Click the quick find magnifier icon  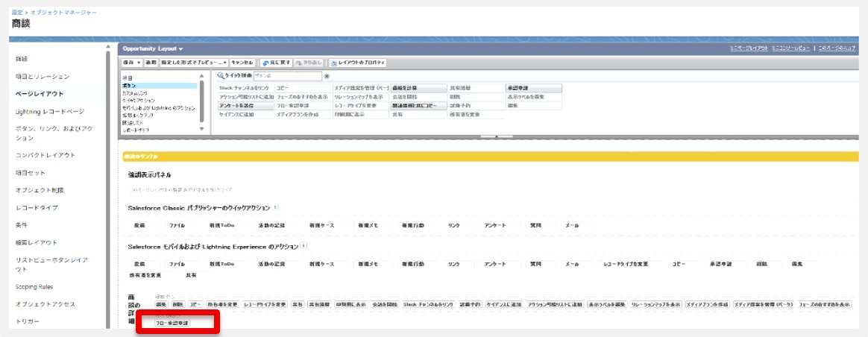(221, 76)
